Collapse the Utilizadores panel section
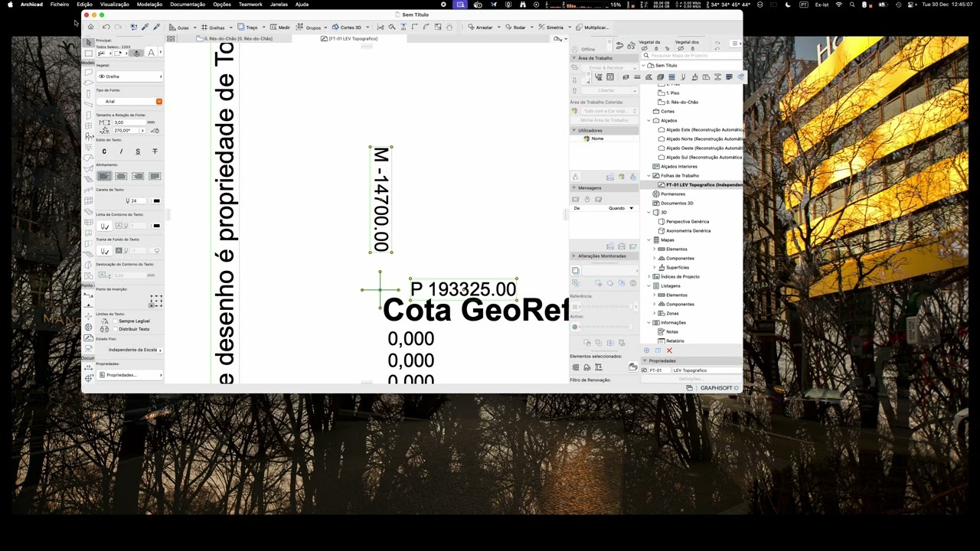This screenshot has height=551, width=980. click(x=574, y=130)
